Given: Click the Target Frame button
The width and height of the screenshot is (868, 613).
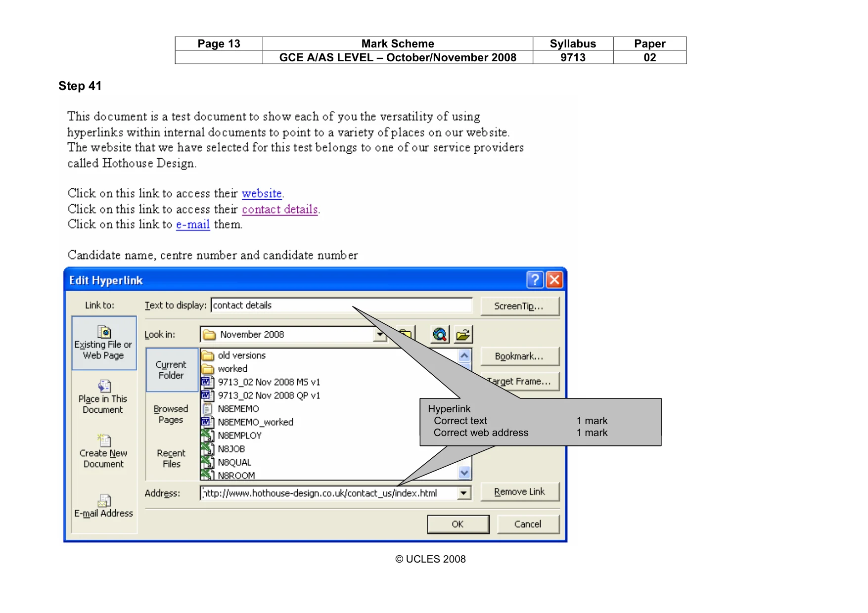Looking at the screenshot, I should pos(519,381).
